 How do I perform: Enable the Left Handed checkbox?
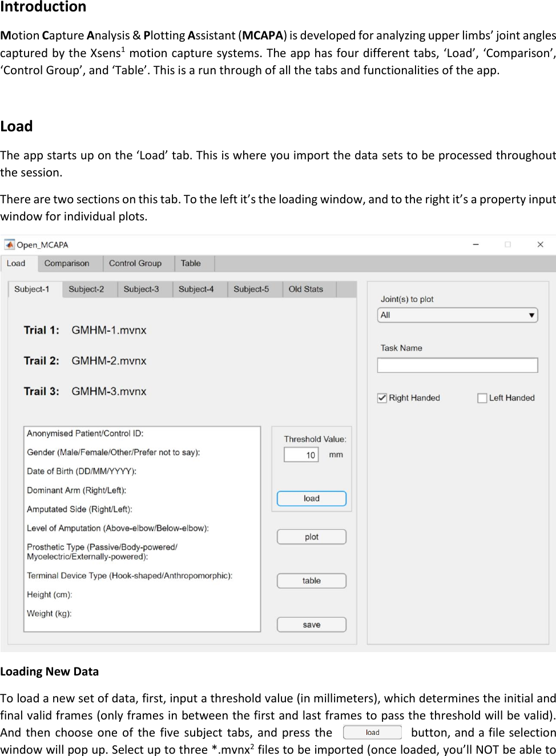[482, 397]
